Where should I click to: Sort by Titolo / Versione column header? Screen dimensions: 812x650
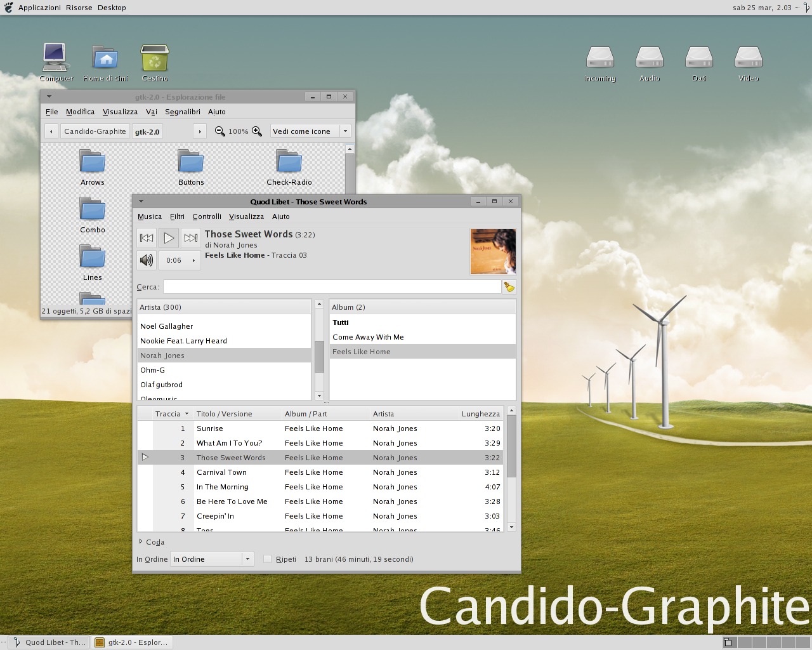[238, 414]
